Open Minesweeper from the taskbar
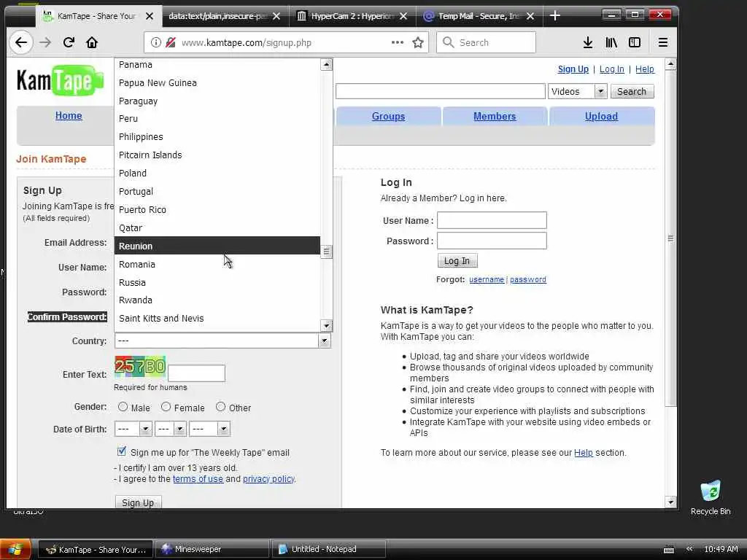 (212, 549)
